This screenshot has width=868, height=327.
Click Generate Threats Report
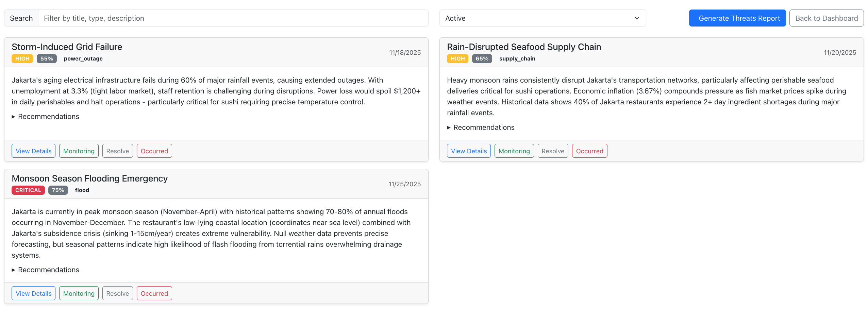(x=737, y=18)
